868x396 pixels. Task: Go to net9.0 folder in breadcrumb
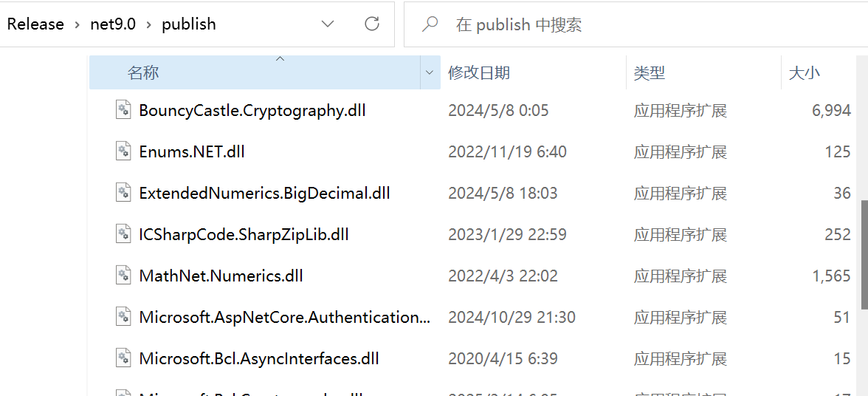tap(113, 24)
